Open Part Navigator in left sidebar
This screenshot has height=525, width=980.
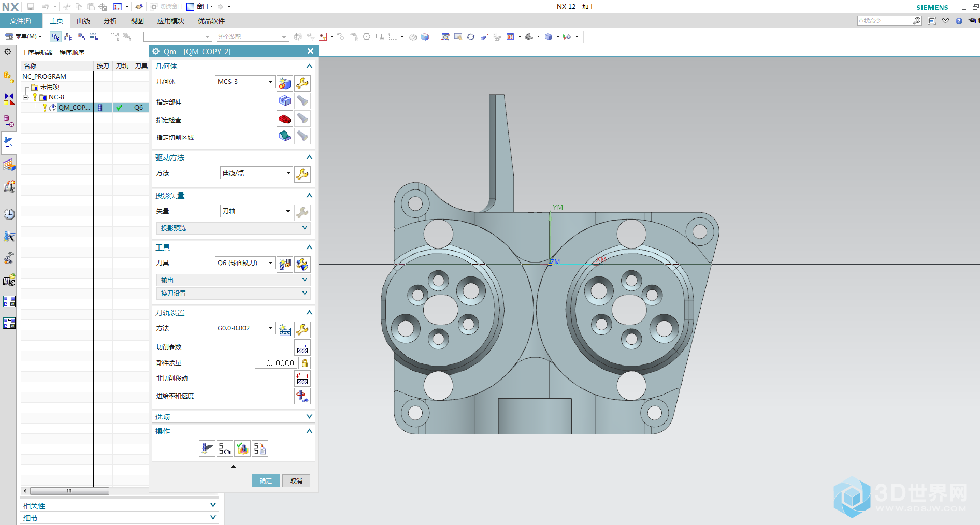pyautogui.click(x=9, y=121)
